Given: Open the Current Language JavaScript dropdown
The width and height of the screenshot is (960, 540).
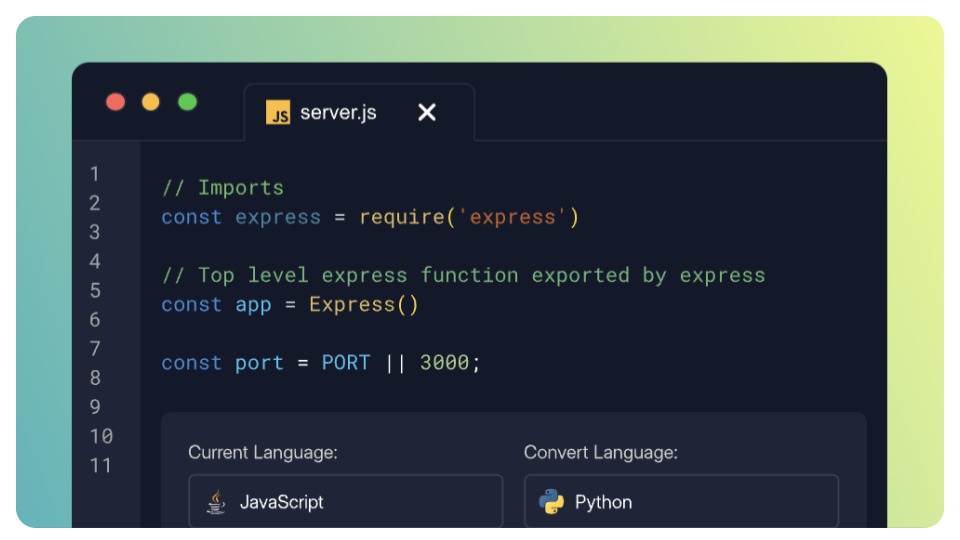Looking at the screenshot, I should [345, 501].
